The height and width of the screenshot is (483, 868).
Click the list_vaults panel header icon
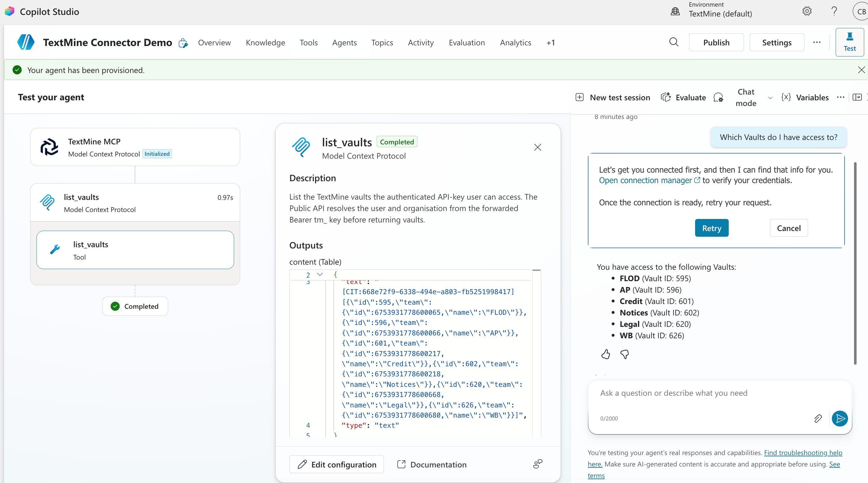click(x=301, y=147)
